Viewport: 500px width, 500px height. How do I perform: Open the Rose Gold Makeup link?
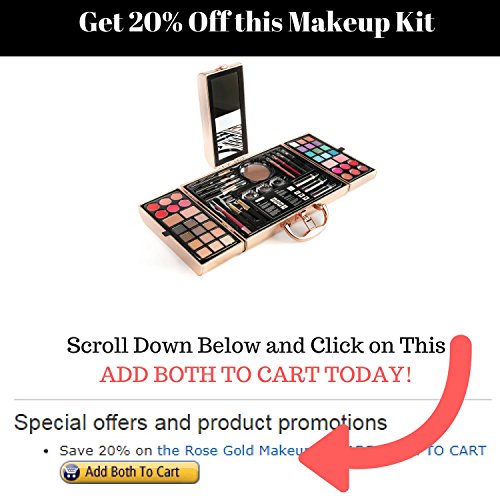(x=233, y=450)
